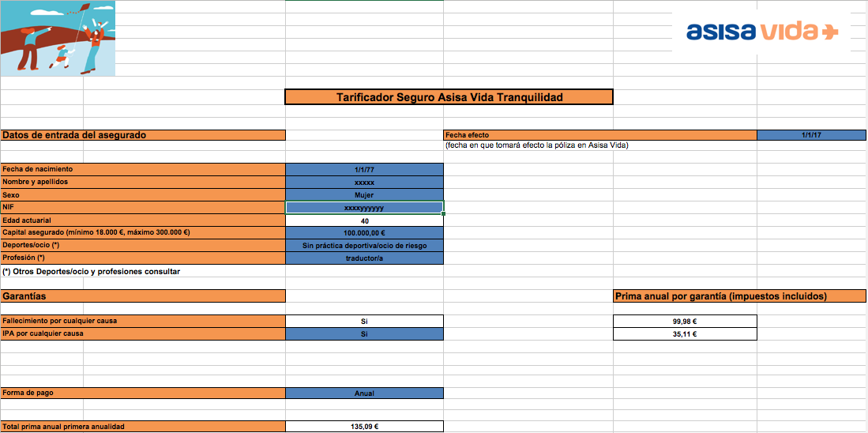Open the Forma de pago Anual cell
This screenshot has height=433, width=868.
pyautogui.click(x=364, y=393)
